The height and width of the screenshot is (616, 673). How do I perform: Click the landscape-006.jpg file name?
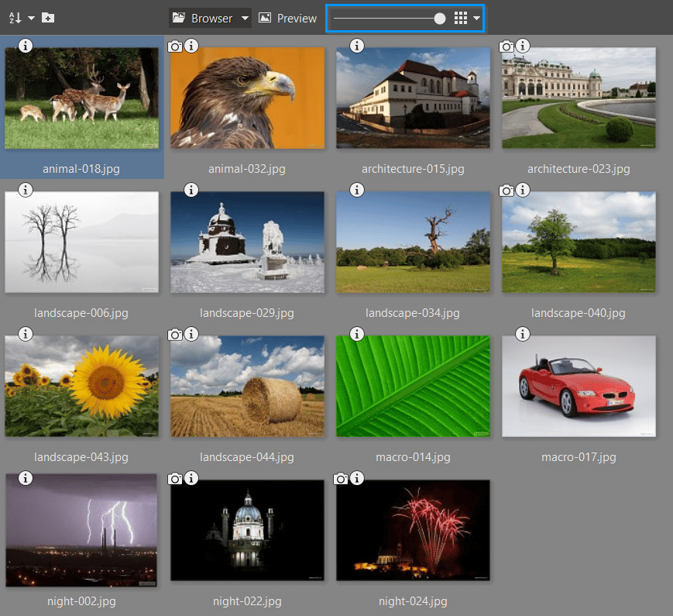click(x=81, y=313)
